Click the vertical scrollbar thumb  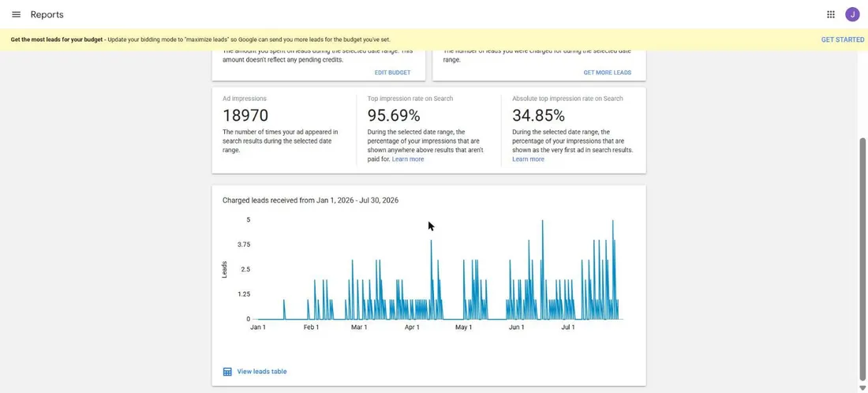click(862, 259)
